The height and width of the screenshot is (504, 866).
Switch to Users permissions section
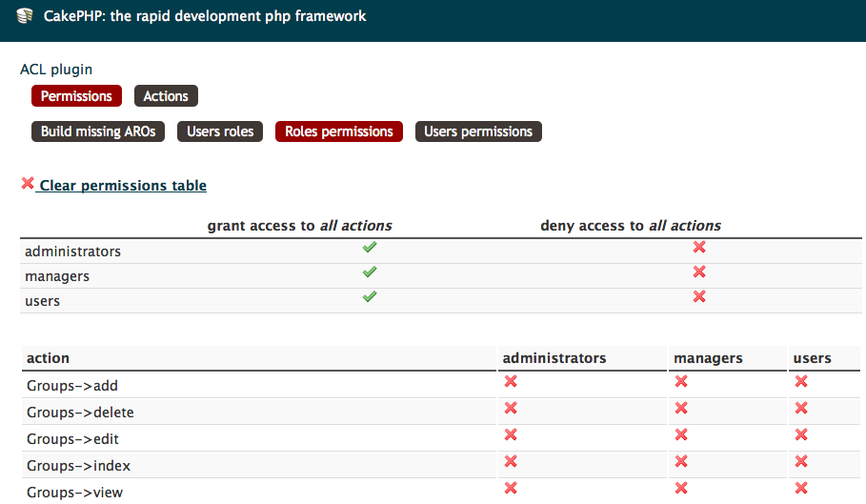[478, 131]
